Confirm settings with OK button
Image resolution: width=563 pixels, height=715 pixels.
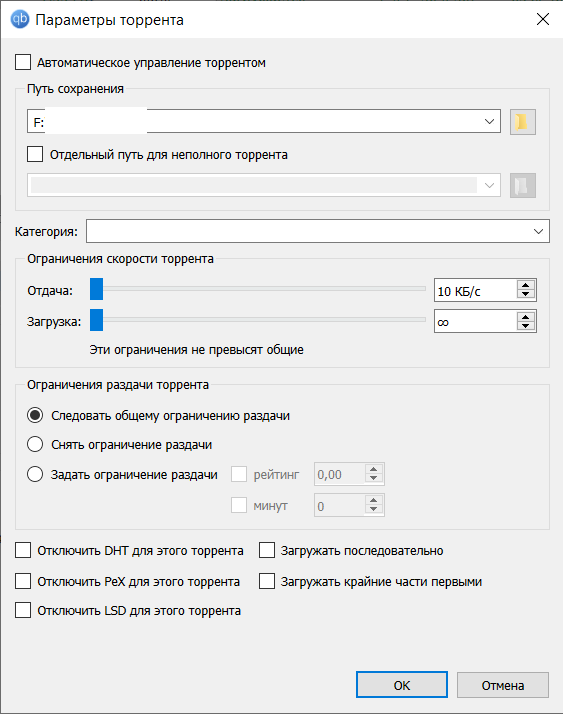click(402, 685)
